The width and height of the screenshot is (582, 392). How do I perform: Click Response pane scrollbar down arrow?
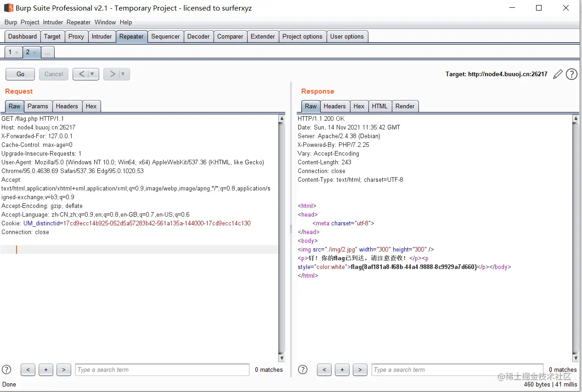click(x=576, y=358)
